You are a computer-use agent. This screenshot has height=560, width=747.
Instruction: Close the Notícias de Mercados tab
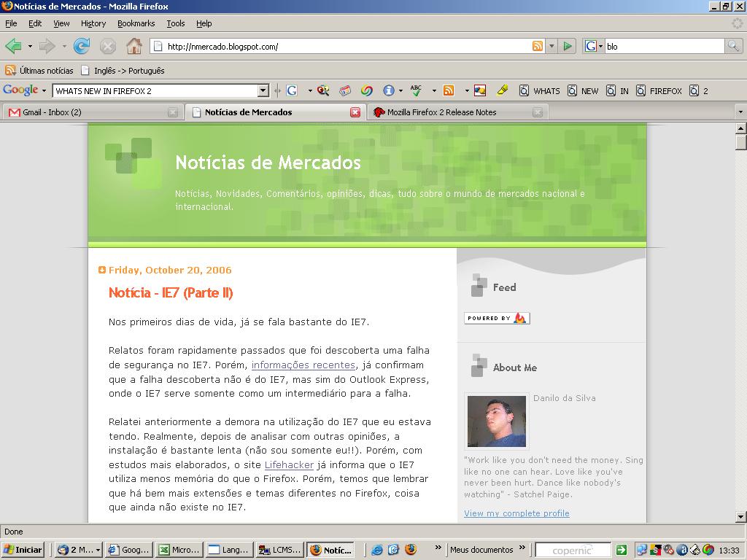(355, 112)
